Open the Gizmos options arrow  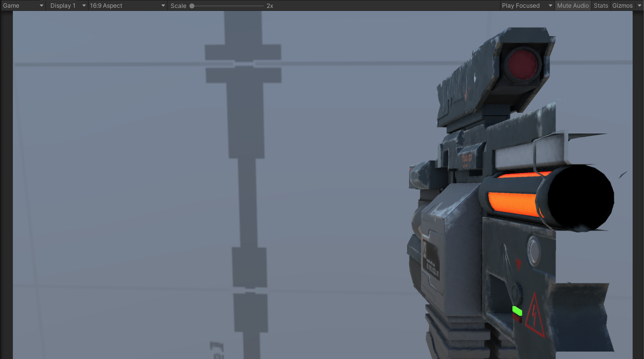point(639,5)
